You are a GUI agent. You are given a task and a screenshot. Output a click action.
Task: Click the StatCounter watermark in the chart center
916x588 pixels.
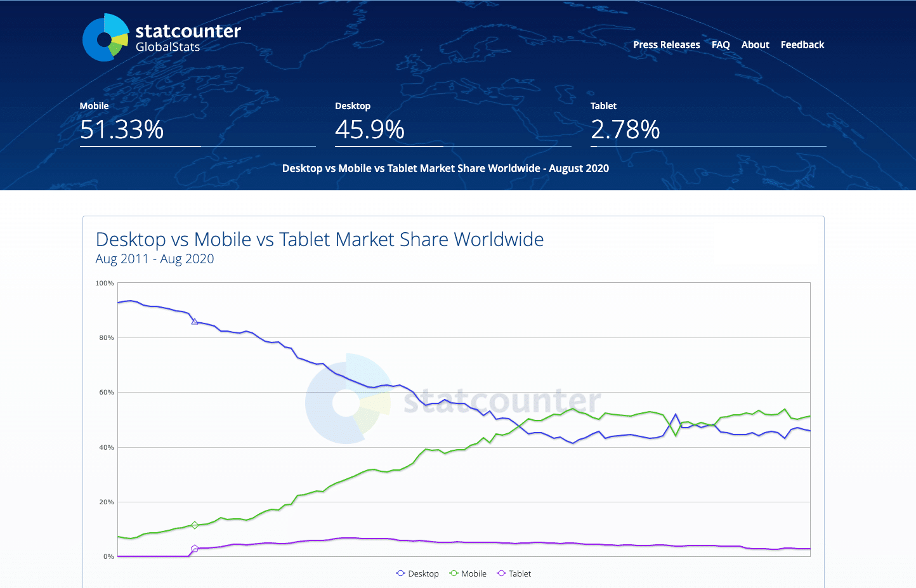pos(452,400)
